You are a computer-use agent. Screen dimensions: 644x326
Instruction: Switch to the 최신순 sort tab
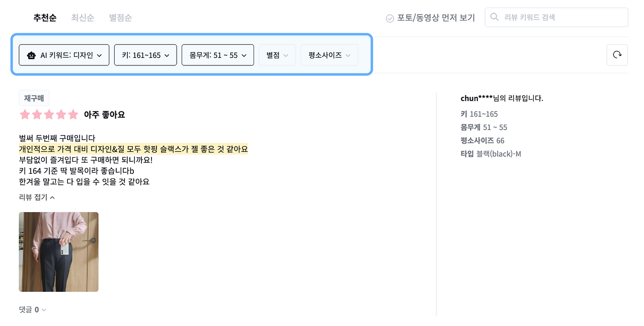click(83, 17)
